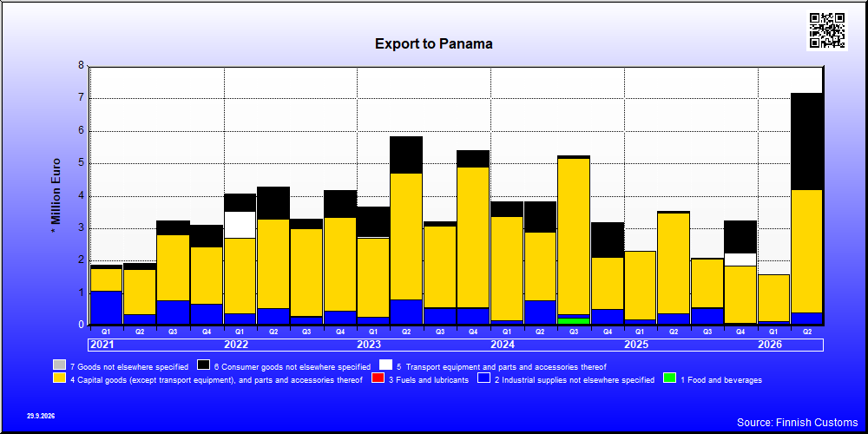Click legend text '1 Food and beverages'
This screenshot has width=868, height=434.
coord(721,379)
